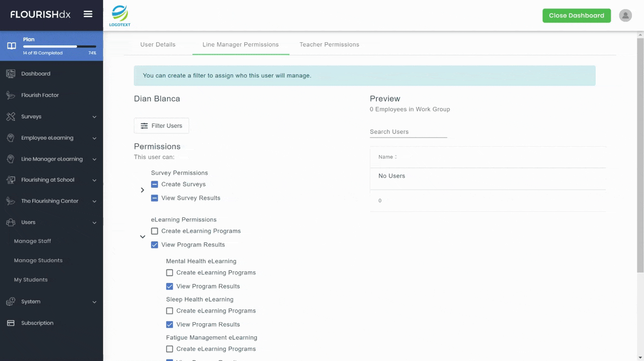Open Flourish Factor sidebar link

[x=40, y=95]
